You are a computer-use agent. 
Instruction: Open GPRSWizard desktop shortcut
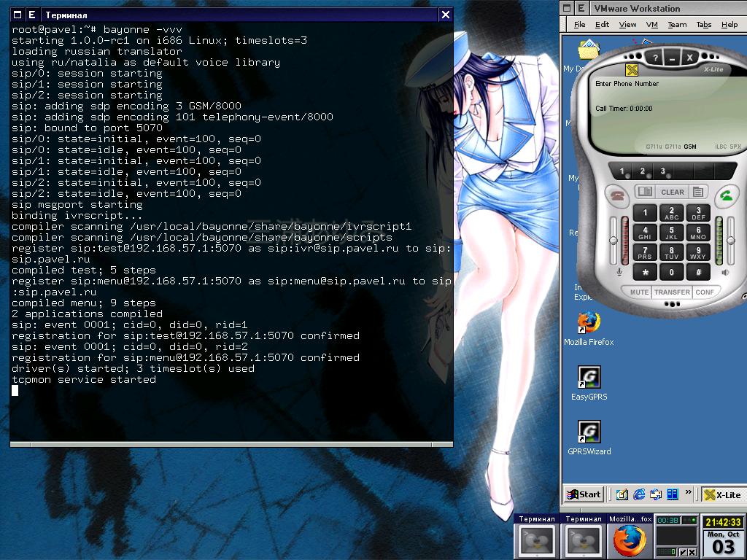[x=589, y=432]
